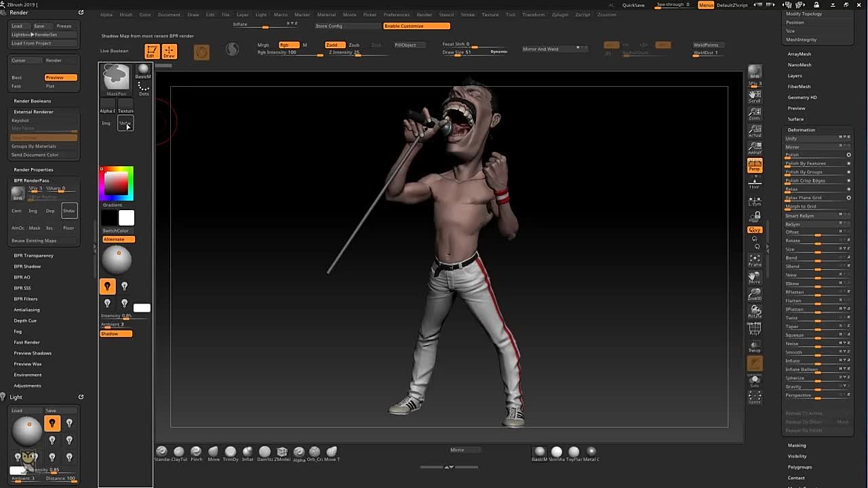Open the Dots stroke selector

(x=143, y=89)
